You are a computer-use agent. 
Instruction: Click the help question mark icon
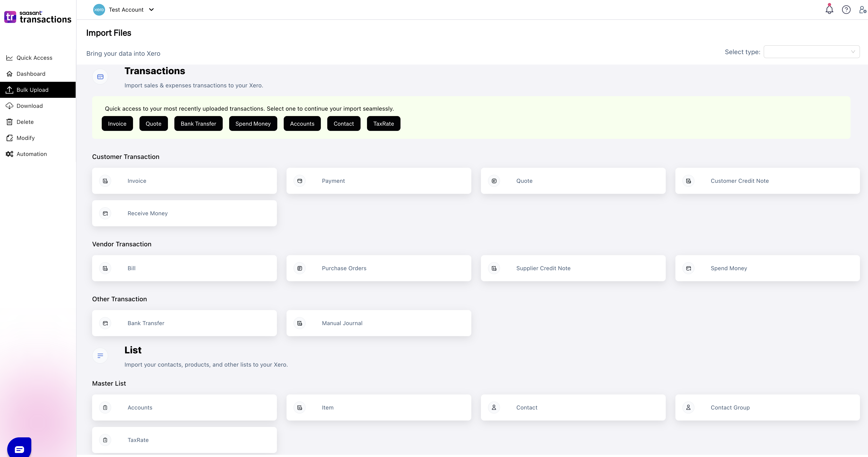[x=846, y=10]
